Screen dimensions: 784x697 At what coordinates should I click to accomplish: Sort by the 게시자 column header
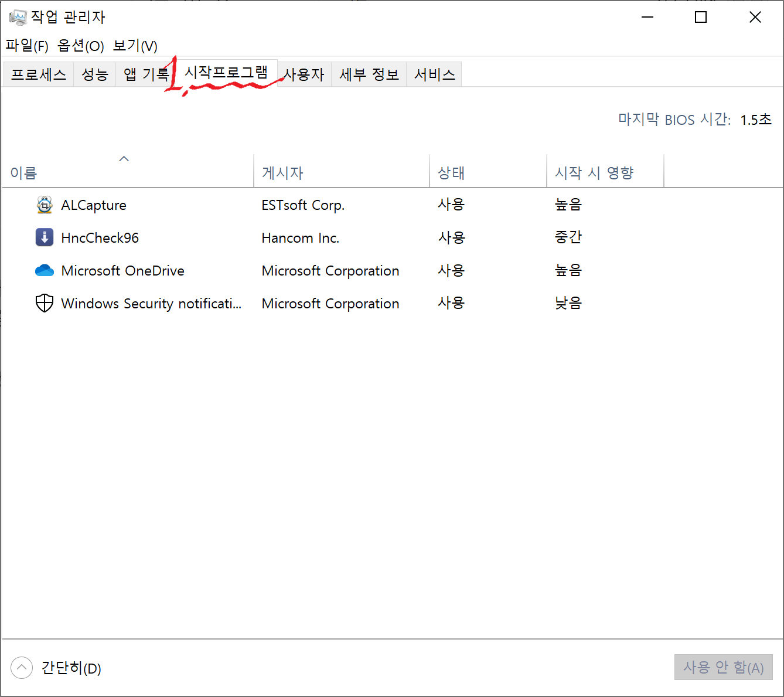click(x=342, y=171)
